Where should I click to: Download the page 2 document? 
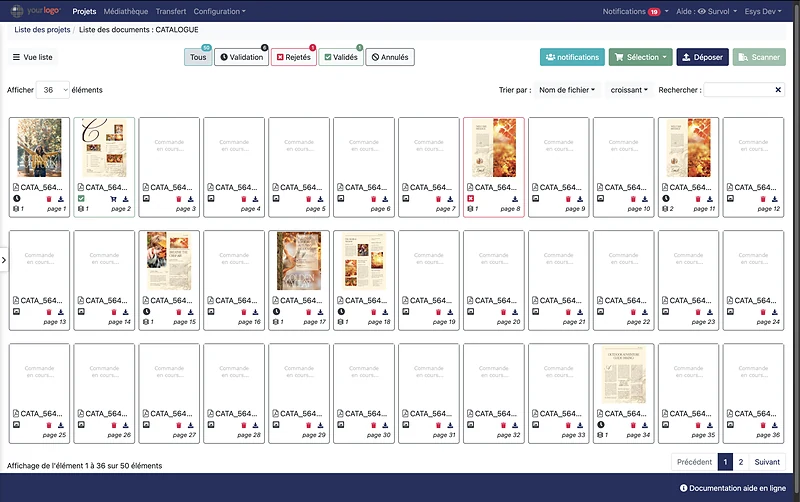point(126,199)
